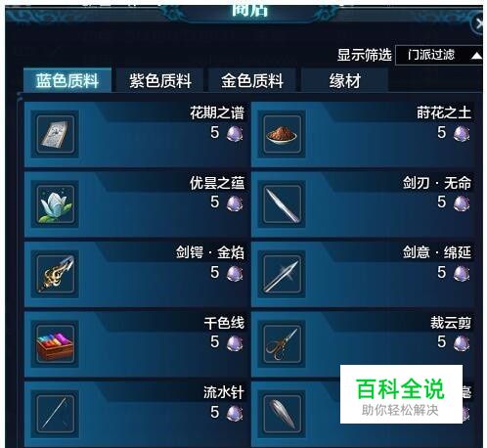Image resolution: width=487 pixels, height=448 pixels.
Task: Select the 剑刃·无命 blade icon
Action: (282, 204)
